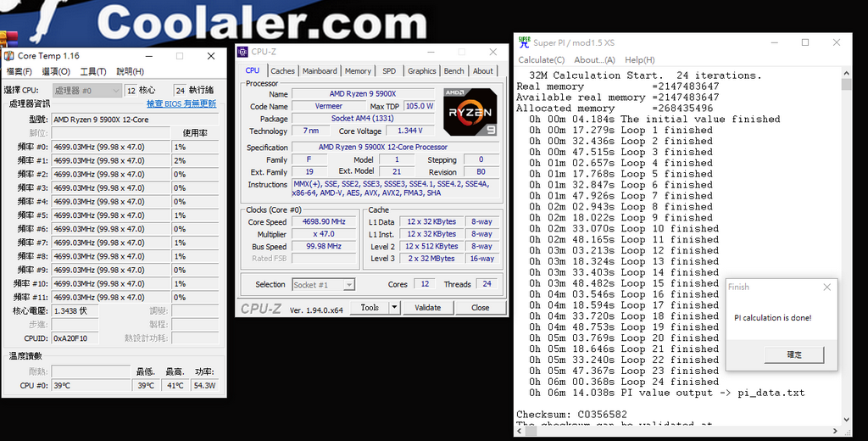Click the CPU #0 temperature 39°C field
This screenshot has height=441, width=868.
(x=92, y=385)
